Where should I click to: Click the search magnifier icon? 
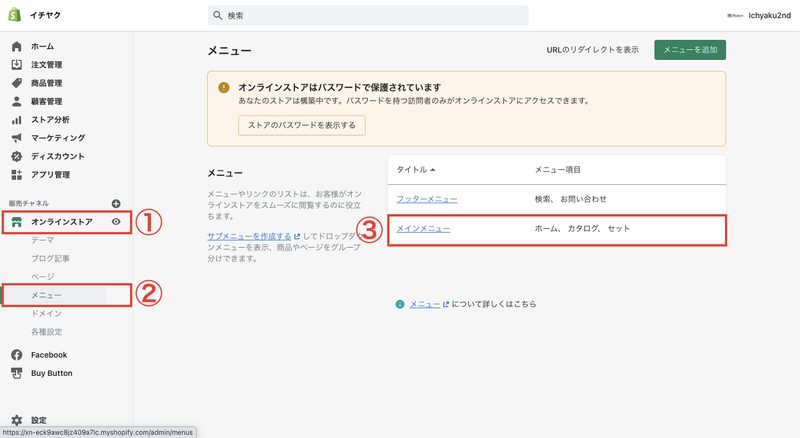pos(217,15)
